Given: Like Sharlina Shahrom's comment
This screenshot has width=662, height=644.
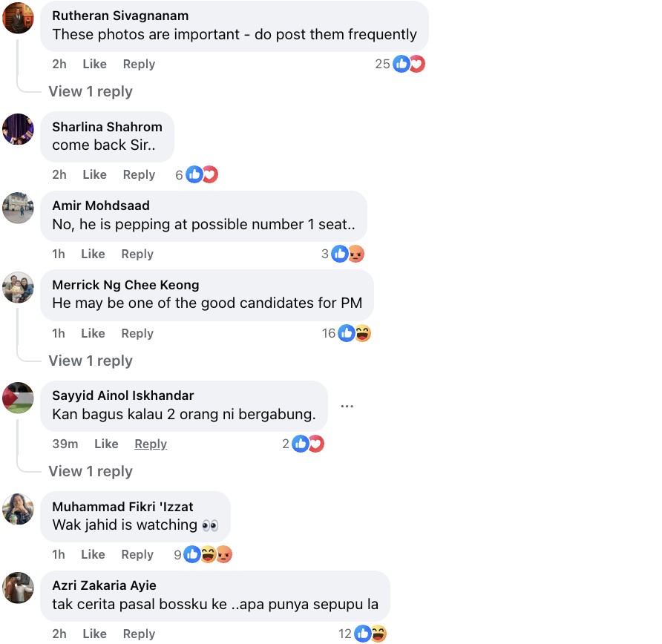Looking at the screenshot, I should pos(94,175).
